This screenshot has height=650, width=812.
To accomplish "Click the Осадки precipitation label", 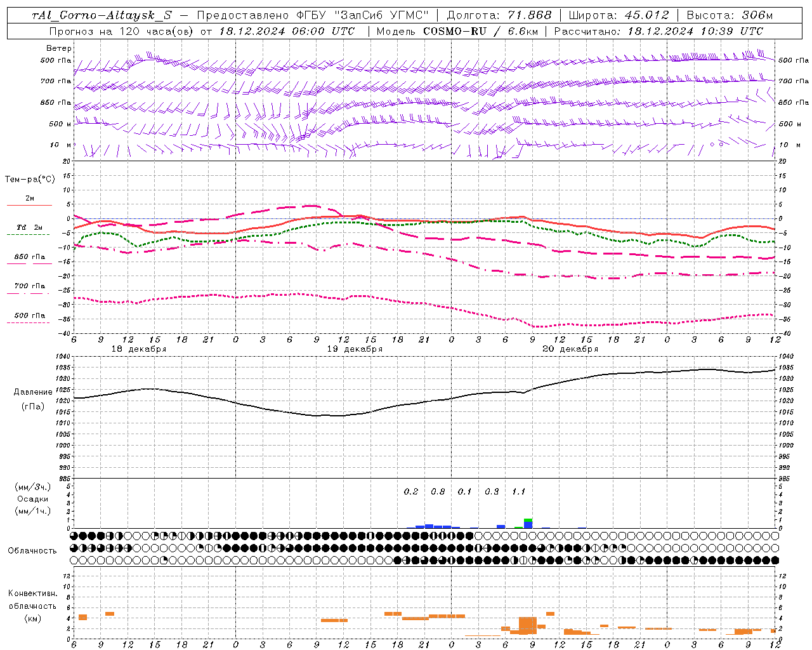I will coord(33,499).
